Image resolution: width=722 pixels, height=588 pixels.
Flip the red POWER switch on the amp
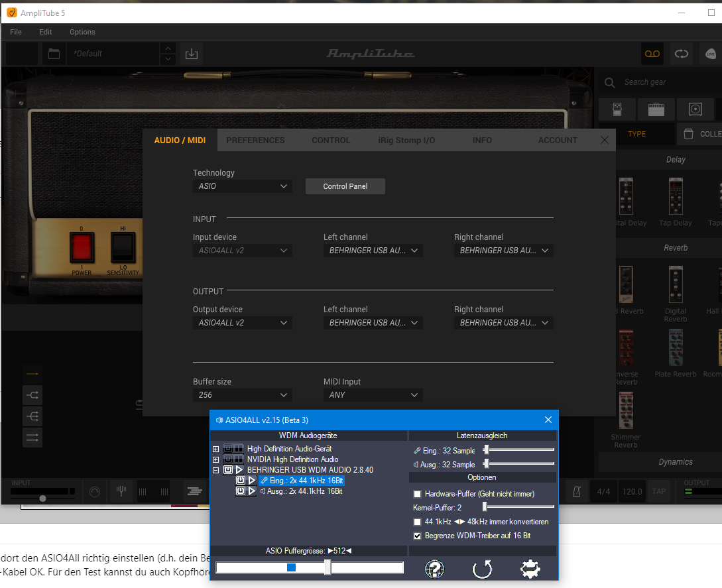(x=82, y=247)
